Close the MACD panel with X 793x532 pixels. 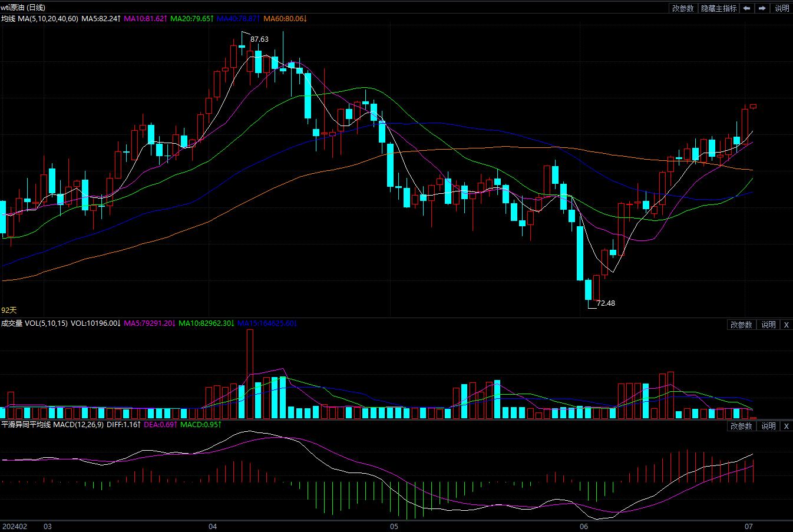tap(786, 426)
